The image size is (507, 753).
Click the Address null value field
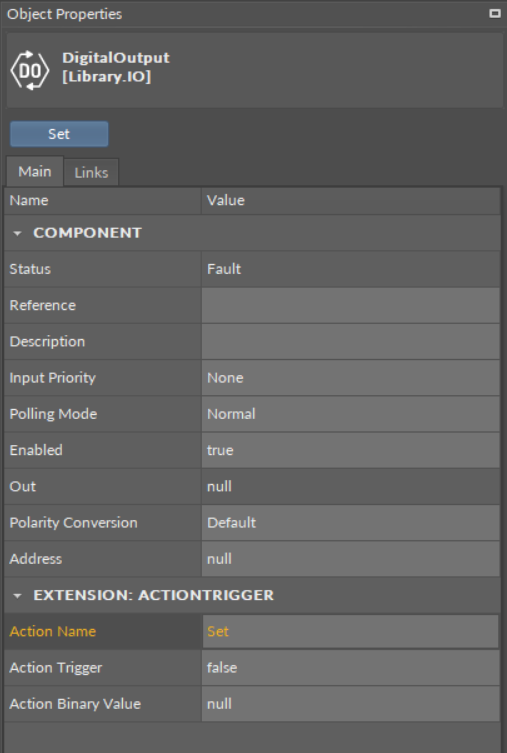[x=350, y=559]
